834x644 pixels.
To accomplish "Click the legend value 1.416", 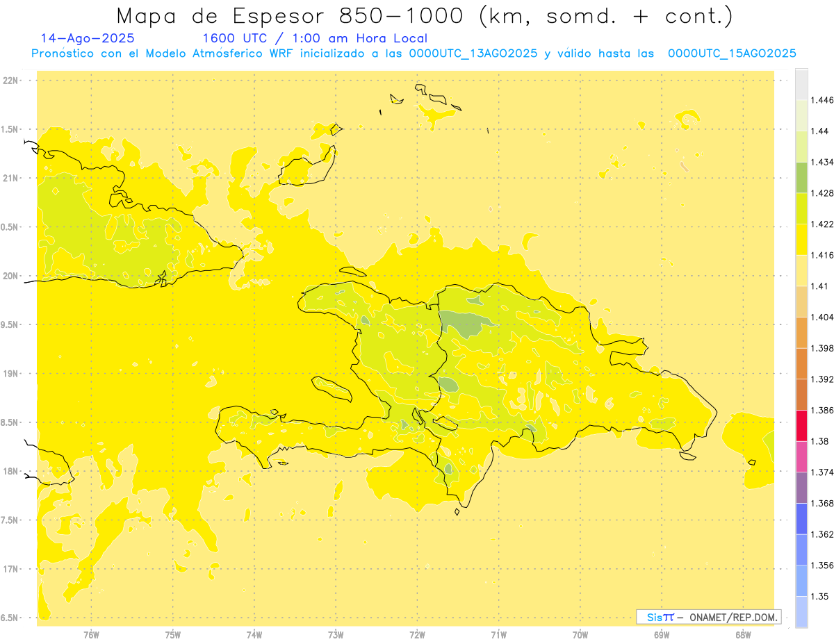I will 821,255.
